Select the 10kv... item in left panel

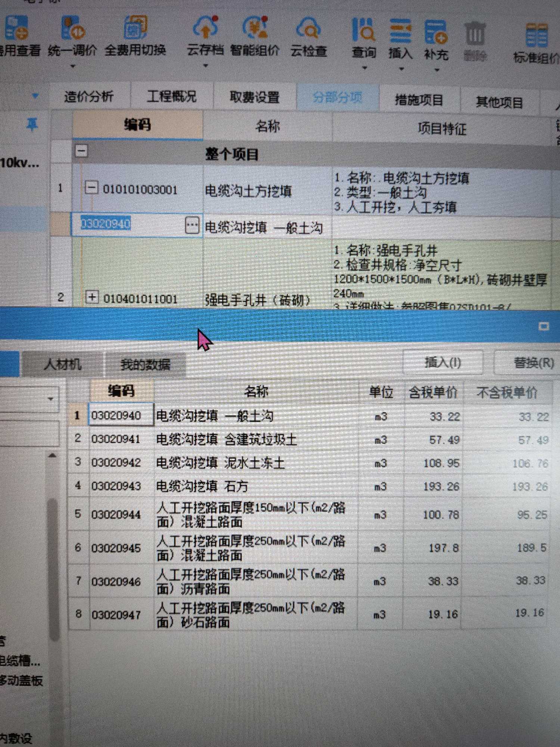point(19,163)
